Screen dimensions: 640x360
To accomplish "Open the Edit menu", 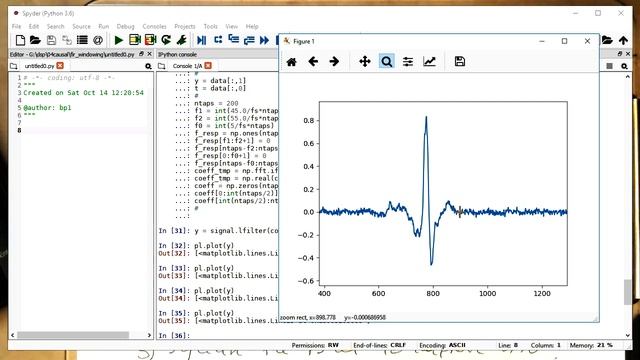I will [x=34, y=26].
